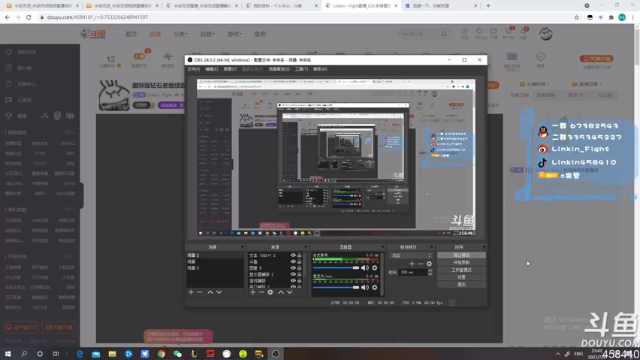
Task: Hide the 文本 (GDI+) 2 source
Action: [293, 255]
